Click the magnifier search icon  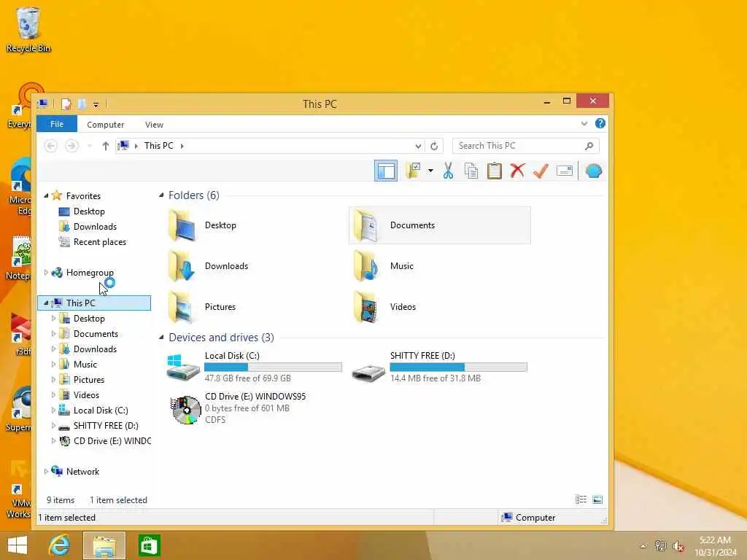pyautogui.click(x=589, y=146)
